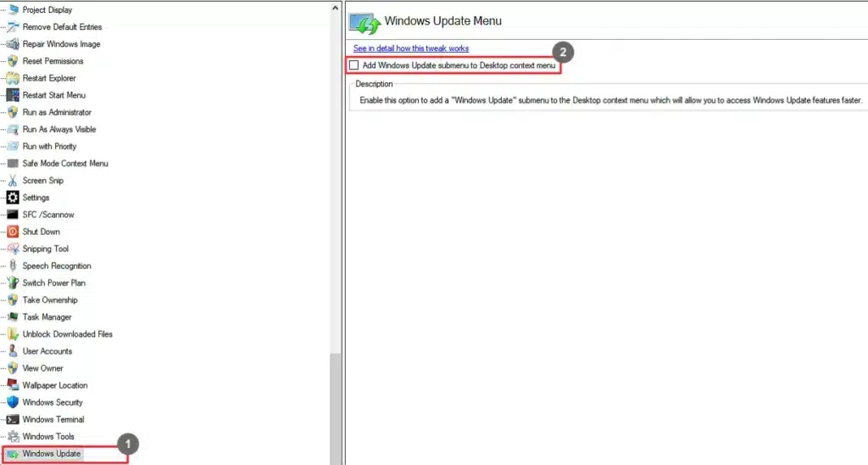Click the Switch Power Plan icon
The width and height of the screenshot is (868, 465).
[13, 283]
